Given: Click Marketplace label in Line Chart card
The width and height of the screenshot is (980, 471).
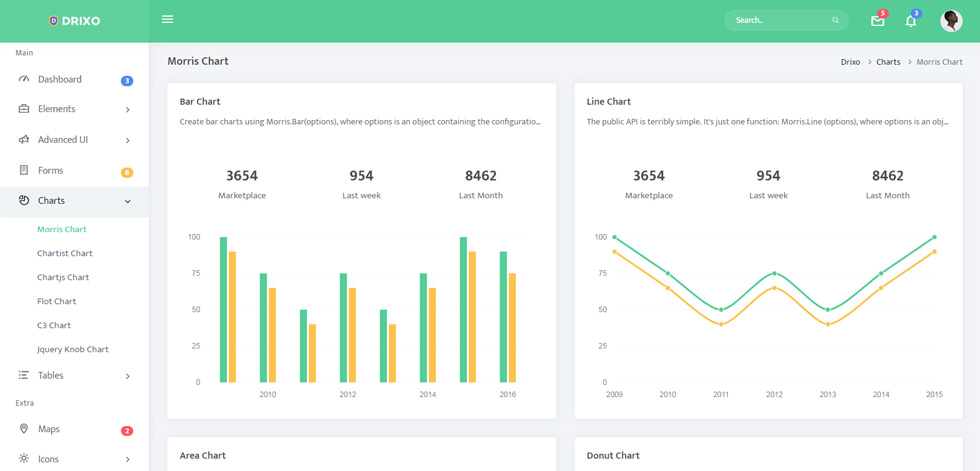Looking at the screenshot, I should (x=649, y=196).
